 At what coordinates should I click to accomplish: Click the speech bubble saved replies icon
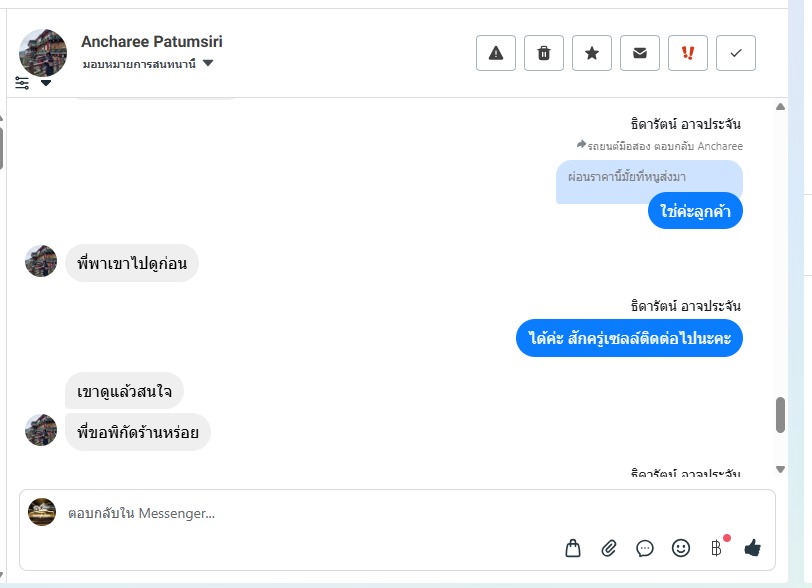point(645,548)
